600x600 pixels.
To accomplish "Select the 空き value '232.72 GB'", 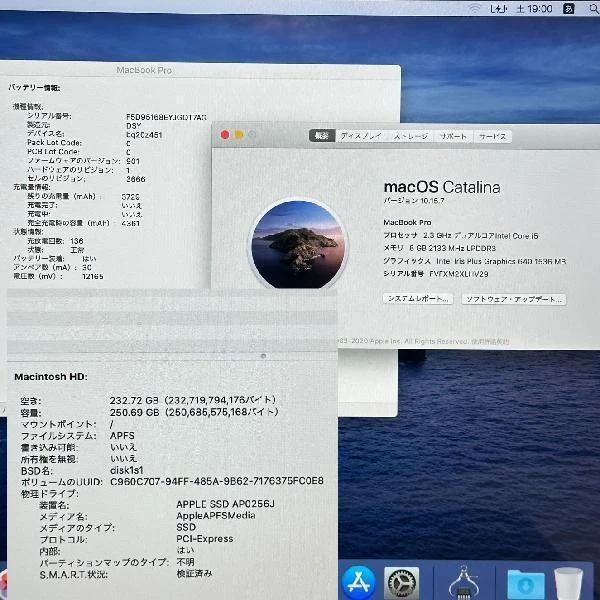I will pyautogui.click(x=134, y=401).
